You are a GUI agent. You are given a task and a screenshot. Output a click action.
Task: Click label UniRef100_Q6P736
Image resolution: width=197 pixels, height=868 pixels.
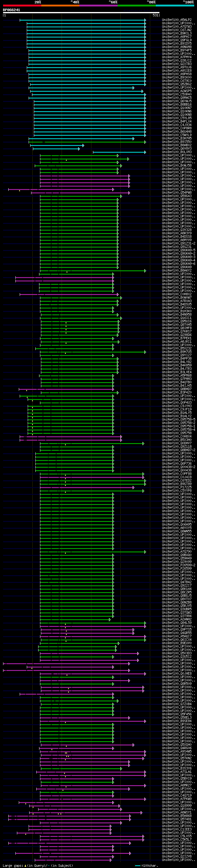pos(177,464)
